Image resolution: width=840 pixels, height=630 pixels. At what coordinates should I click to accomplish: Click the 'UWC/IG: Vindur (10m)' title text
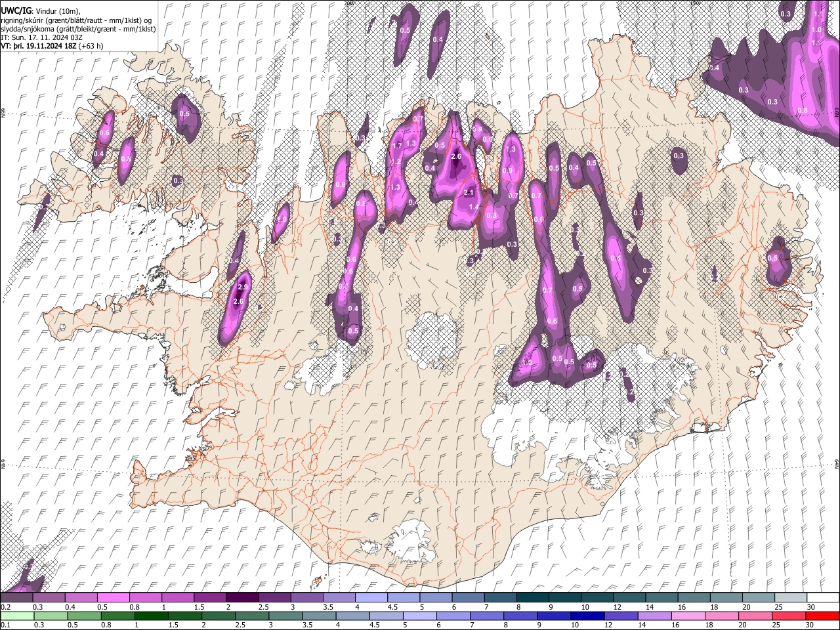(x=40, y=11)
